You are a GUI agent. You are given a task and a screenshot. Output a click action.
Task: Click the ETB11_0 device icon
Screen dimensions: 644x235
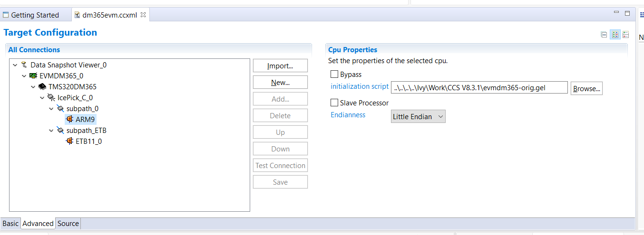69,141
